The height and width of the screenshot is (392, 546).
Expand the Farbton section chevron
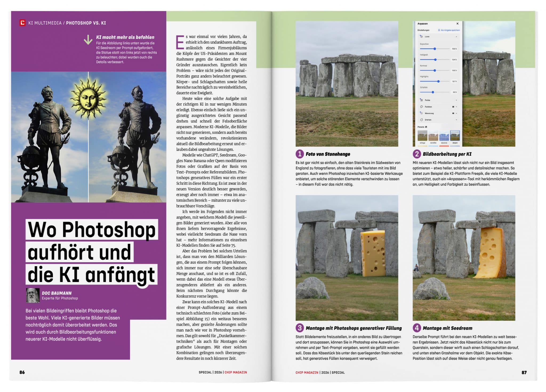(456, 107)
